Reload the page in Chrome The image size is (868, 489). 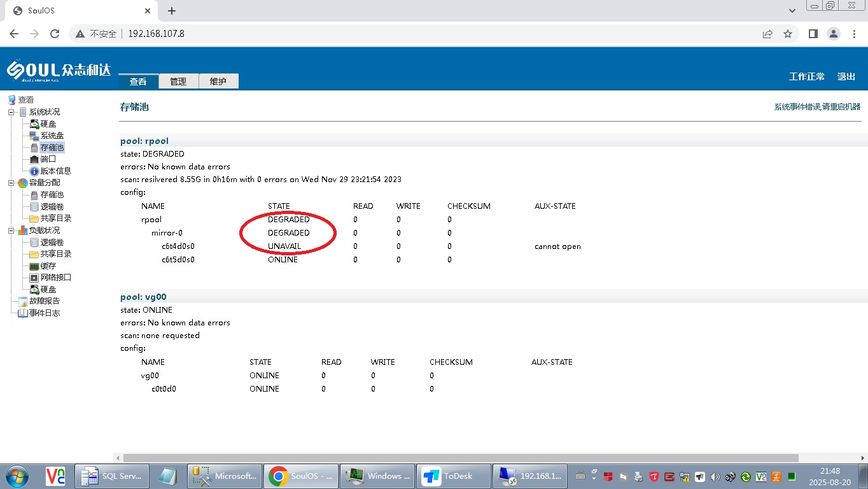click(55, 34)
